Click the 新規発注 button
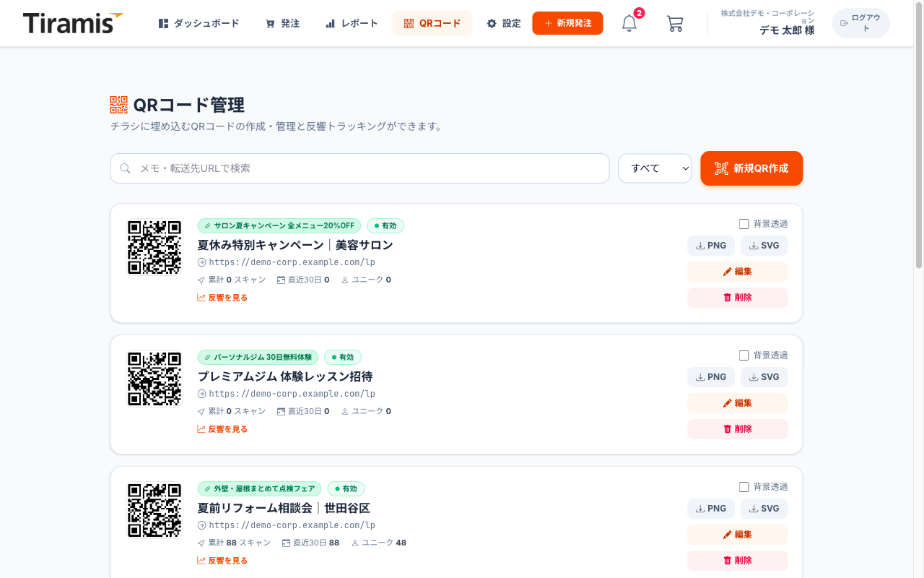This screenshot has width=924, height=578. click(x=567, y=23)
